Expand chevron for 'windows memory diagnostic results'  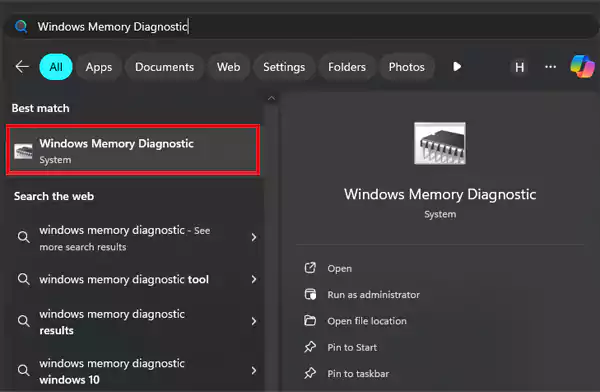coord(254,321)
